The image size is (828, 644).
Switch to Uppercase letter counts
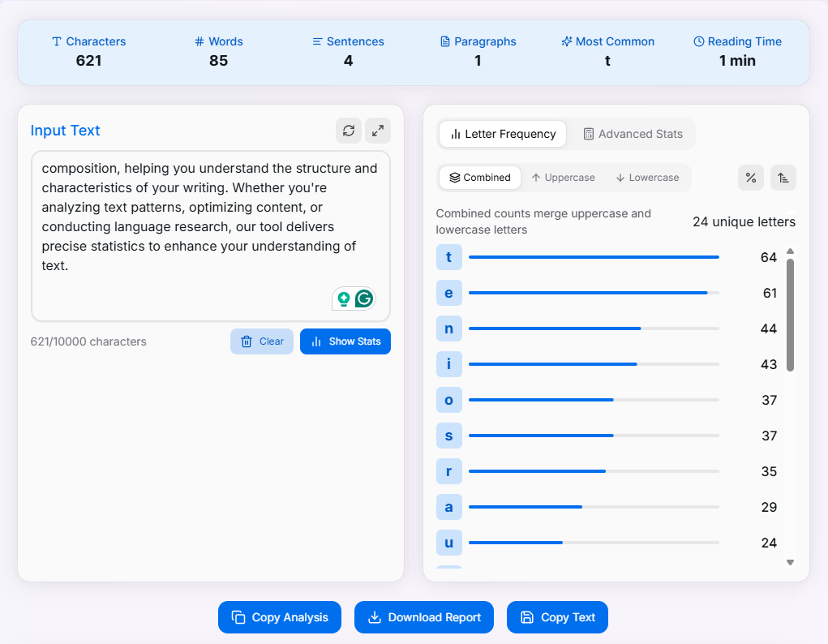[563, 178]
